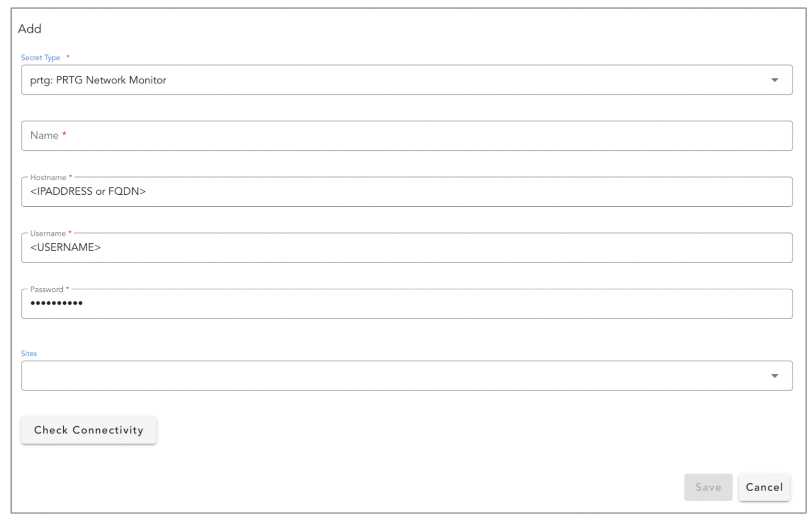Click the disabled Save button

[x=708, y=487]
